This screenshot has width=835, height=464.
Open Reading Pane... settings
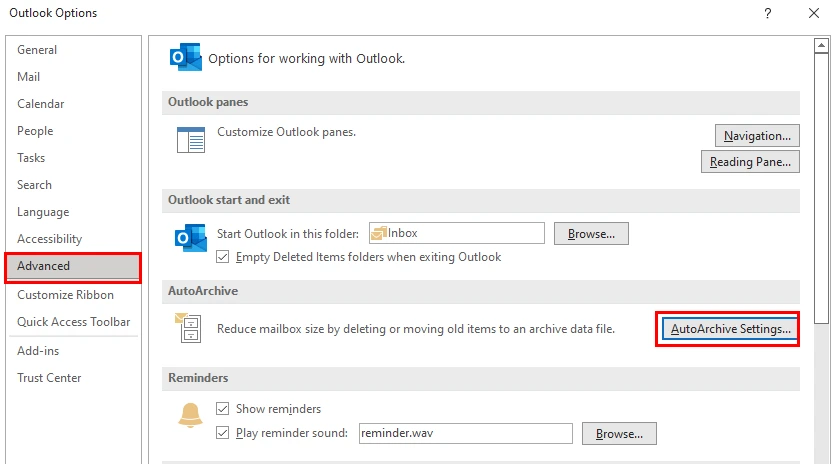(750, 162)
